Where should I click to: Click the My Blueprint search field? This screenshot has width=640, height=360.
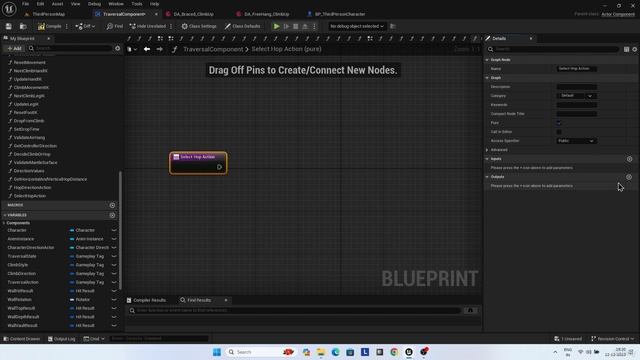click(71, 48)
